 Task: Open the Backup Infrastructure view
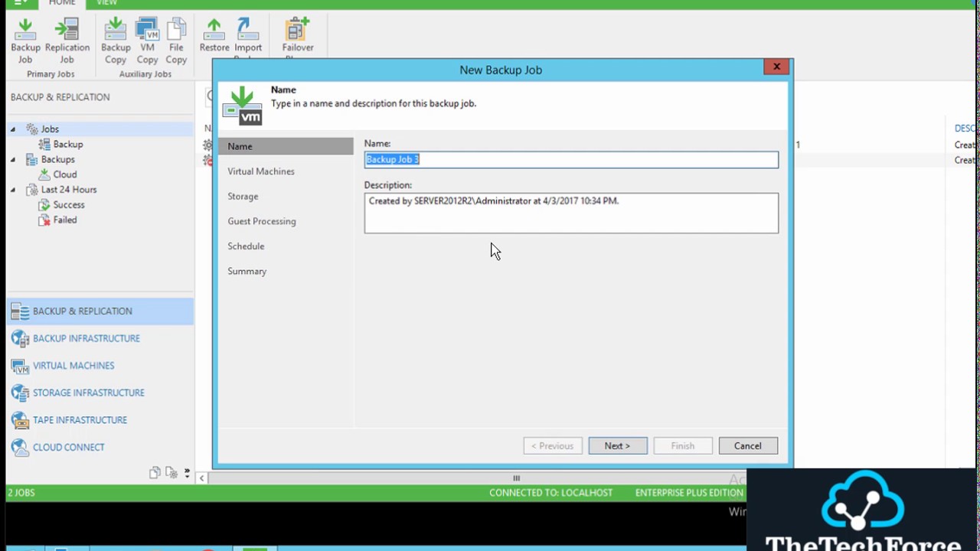[x=100, y=338]
